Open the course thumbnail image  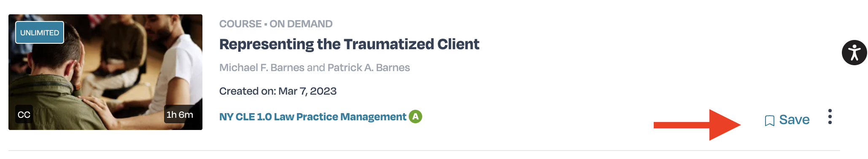(x=105, y=72)
